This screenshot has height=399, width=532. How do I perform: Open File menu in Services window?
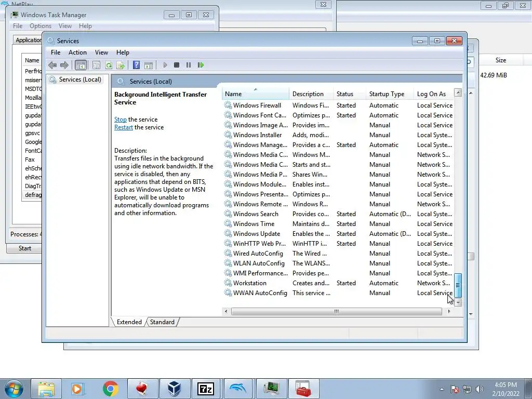coord(56,52)
